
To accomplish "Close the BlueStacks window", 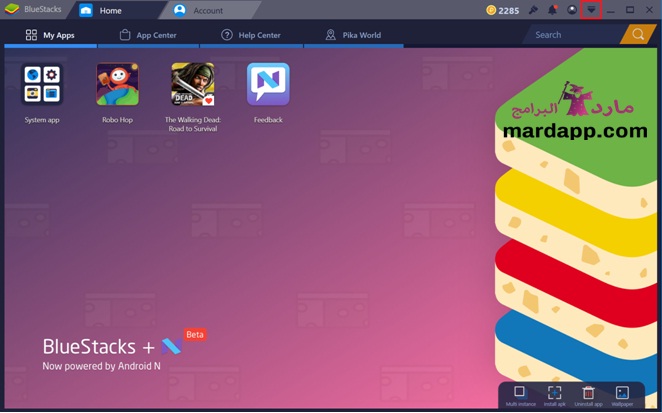I will 649,10.
